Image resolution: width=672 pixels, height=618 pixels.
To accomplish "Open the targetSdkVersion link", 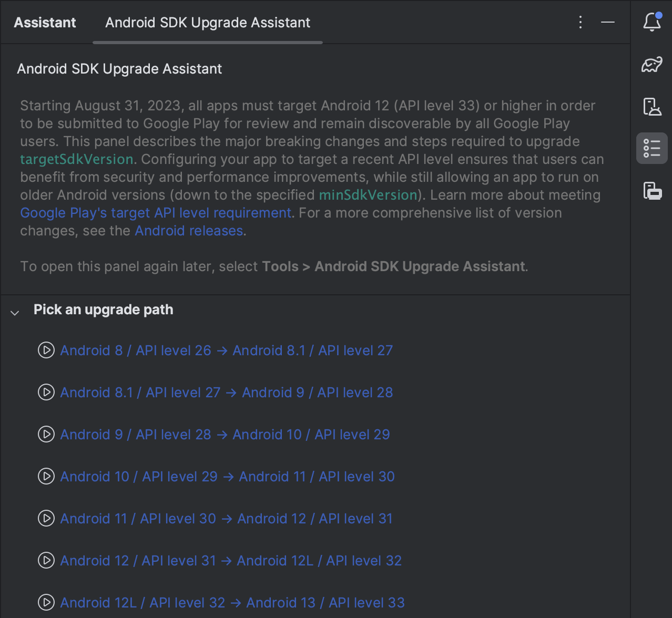I will 77,159.
